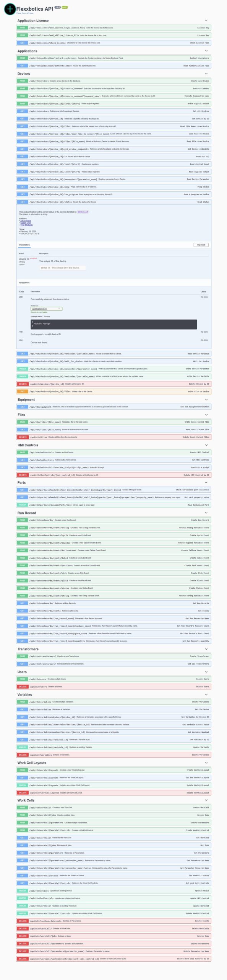Expand the Get all Devices operation

[113, 111]
